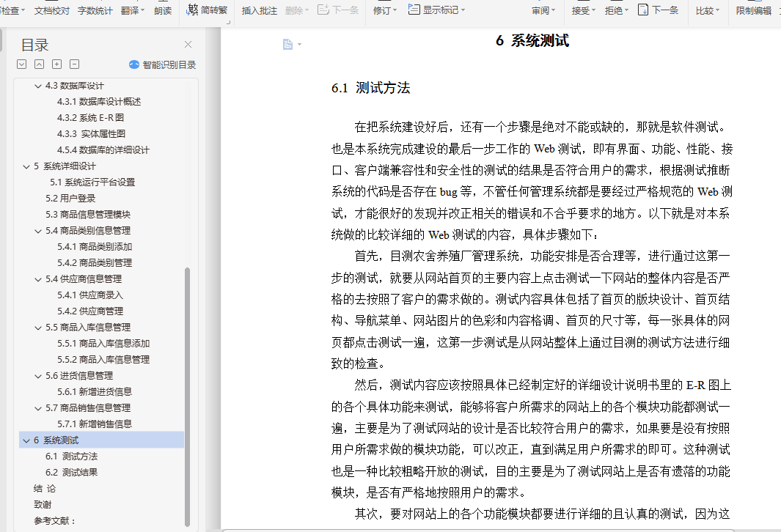Screen dimensions: 781x532
Task: Click the 简转繁 conversion icon
Action: (x=192, y=10)
